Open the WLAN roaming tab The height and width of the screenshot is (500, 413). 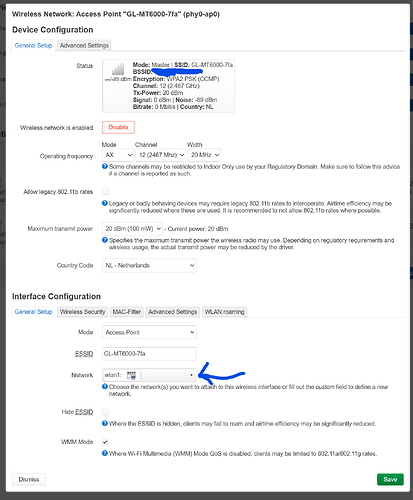click(x=224, y=312)
